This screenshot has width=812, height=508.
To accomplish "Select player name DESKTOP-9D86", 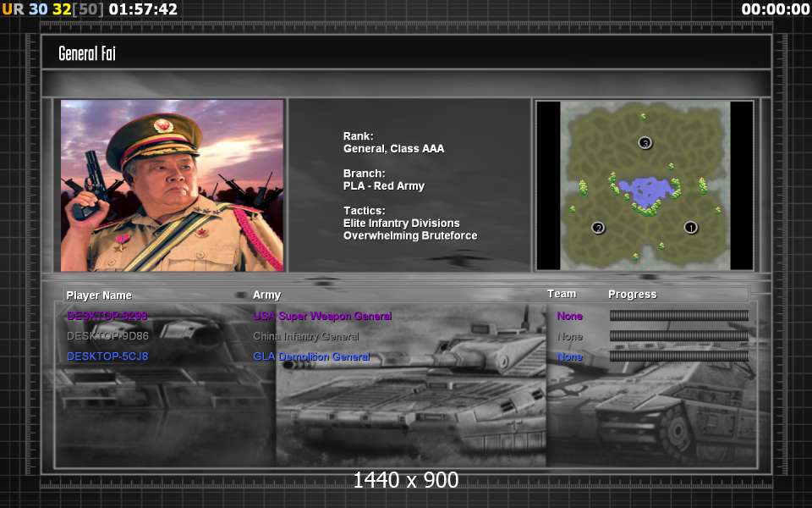I will click(x=107, y=336).
